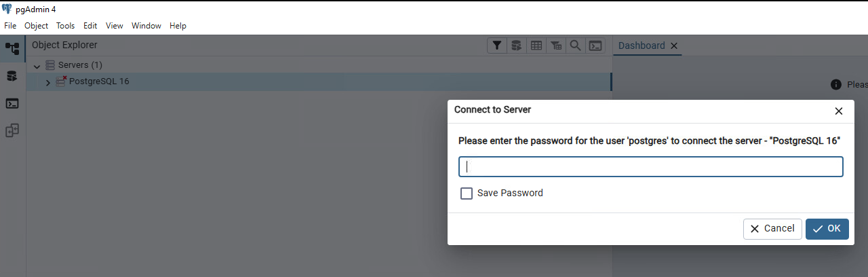Viewport: 868px width, 277px height.
Task: Tick the Save Password checkbox
Action: [467, 193]
